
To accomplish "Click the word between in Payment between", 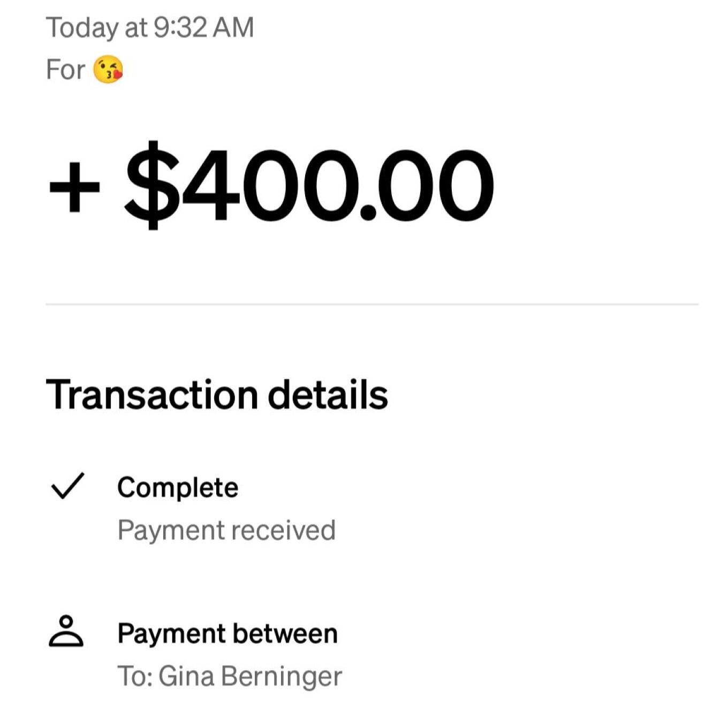I will coord(285,634).
